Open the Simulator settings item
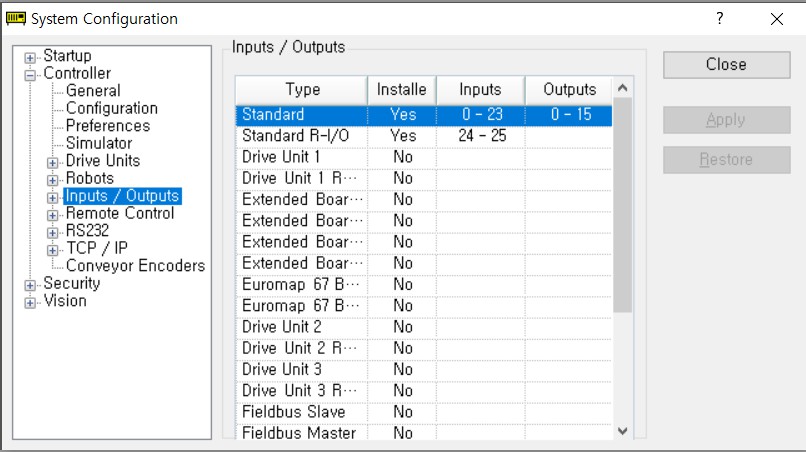The width and height of the screenshot is (806, 452). click(99, 143)
